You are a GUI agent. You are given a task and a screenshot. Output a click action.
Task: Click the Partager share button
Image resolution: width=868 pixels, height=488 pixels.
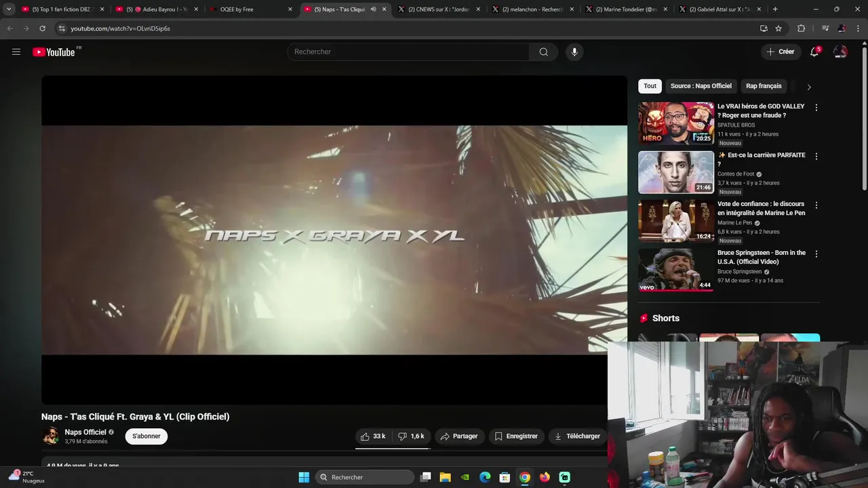tap(459, 436)
